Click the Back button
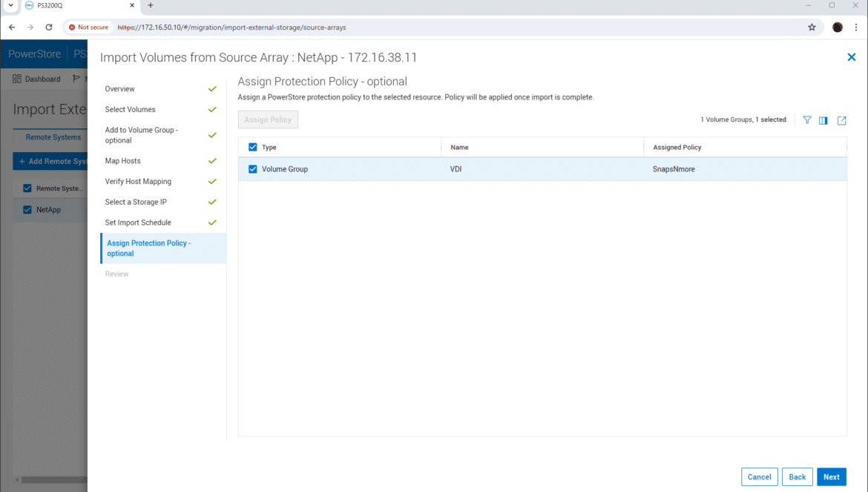The height and width of the screenshot is (492, 868). point(797,477)
